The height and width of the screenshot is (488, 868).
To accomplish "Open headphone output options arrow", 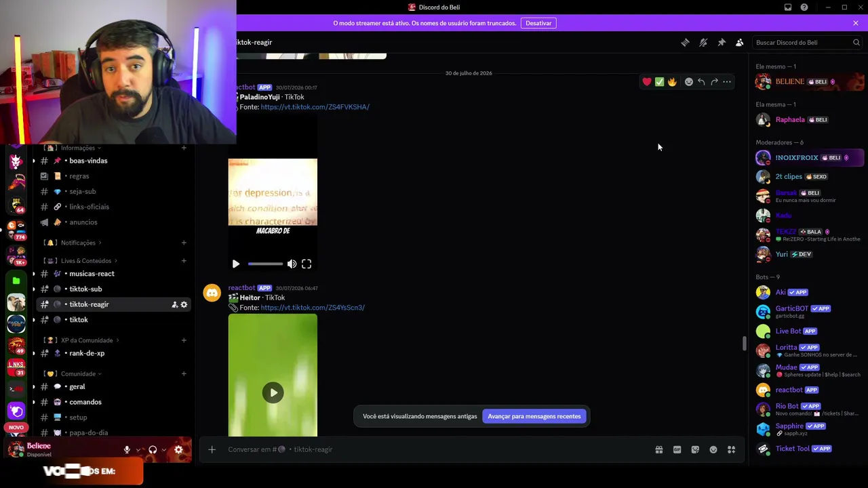I will (164, 449).
